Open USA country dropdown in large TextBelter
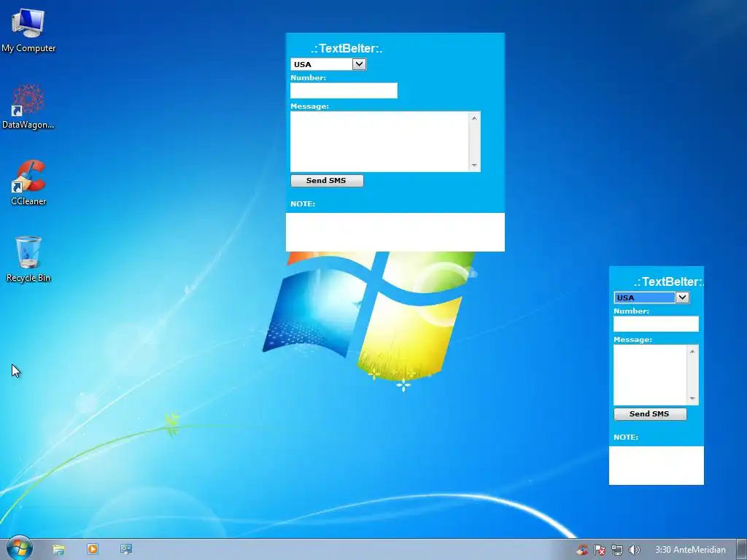 point(328,64)
